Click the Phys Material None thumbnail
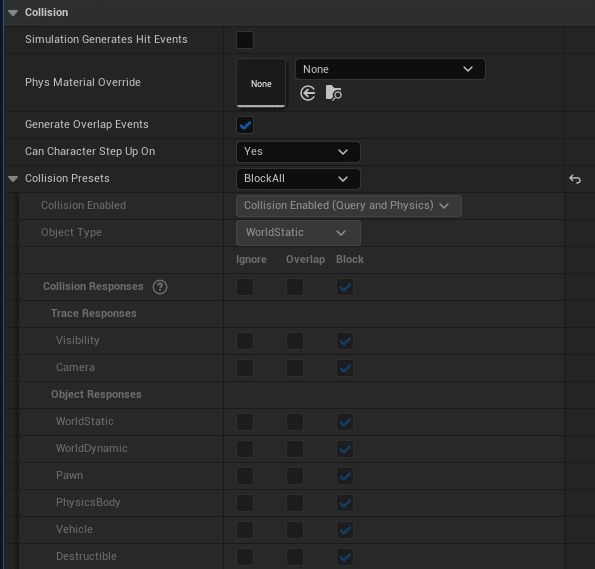 tap(261, 83)
